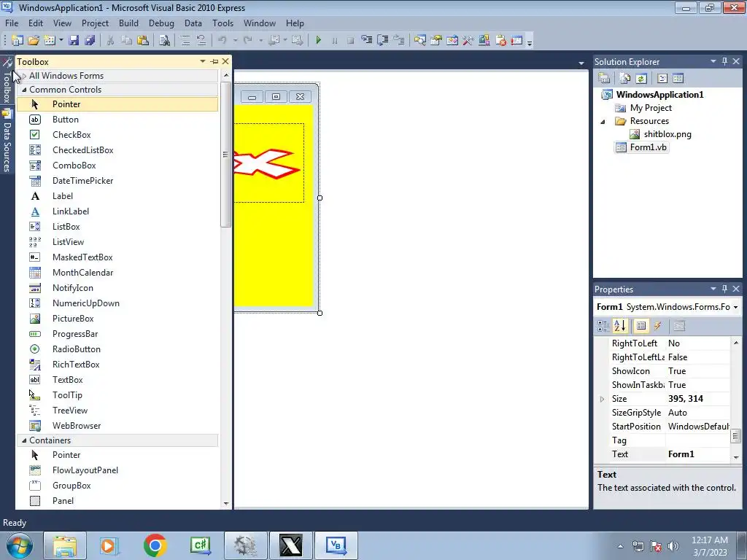
Task: Click the Find icon in the toolbar
Action: click(x=164, y=41)
